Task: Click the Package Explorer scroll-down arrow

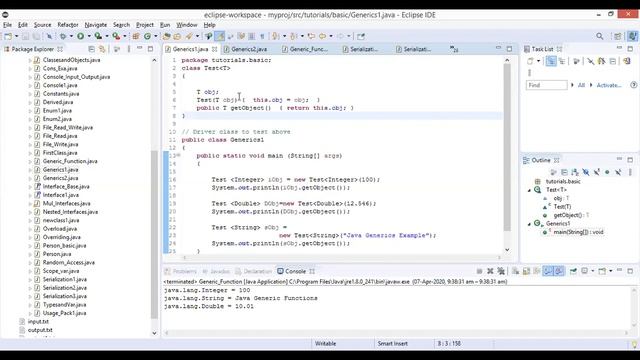Action: (x=154, y=333)
